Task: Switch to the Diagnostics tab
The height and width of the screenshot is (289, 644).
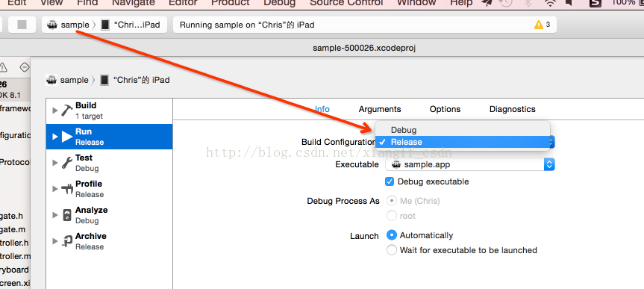Action: point(512,109)
